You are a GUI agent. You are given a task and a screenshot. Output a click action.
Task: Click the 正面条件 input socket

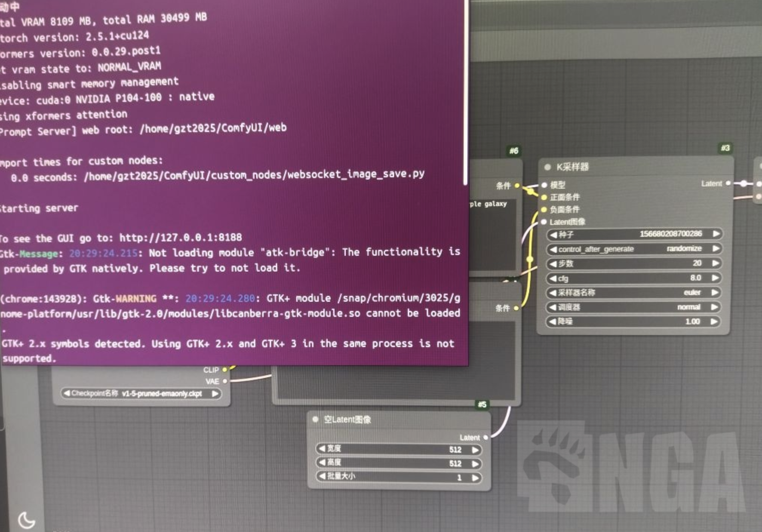[x=544, y=197]
